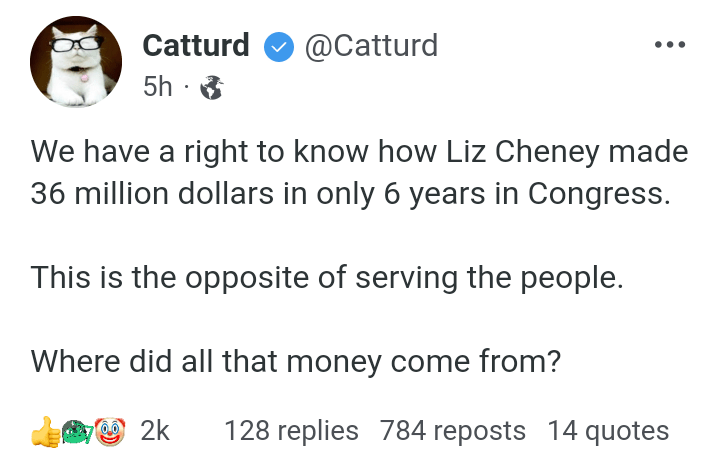720x467 pixels.
Task: Open the Catturd display name profile
Action: 196,45
